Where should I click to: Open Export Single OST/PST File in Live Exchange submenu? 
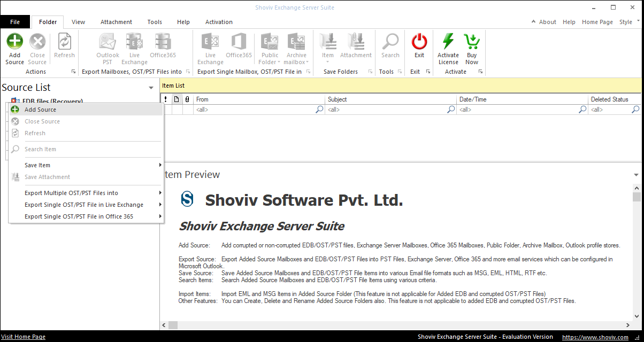tap(86, 205)
